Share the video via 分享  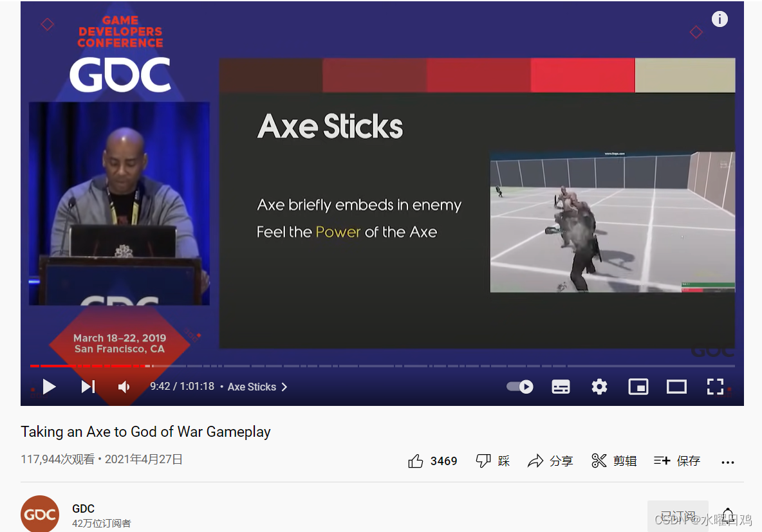pyautogui.click(x=550, y=461)
